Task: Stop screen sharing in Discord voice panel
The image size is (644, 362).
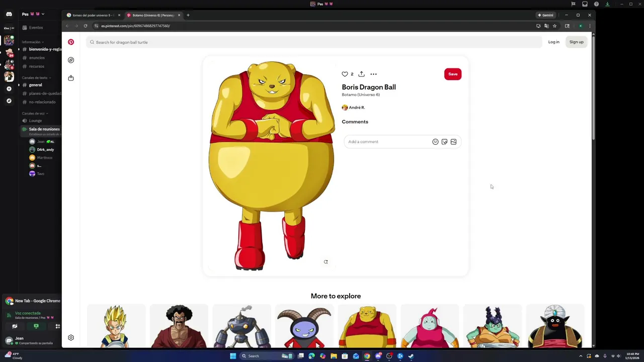Action: pos(36,326)
